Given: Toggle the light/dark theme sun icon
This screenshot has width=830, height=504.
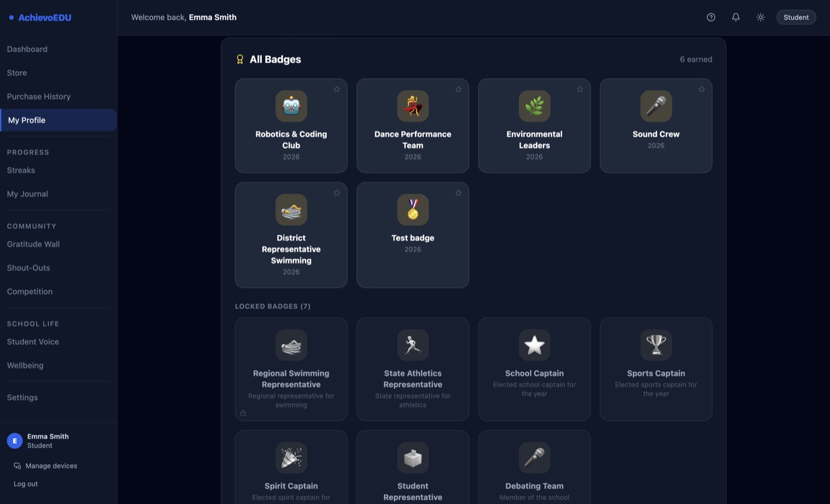Looking at the screenshot, I should click(760, 17).
